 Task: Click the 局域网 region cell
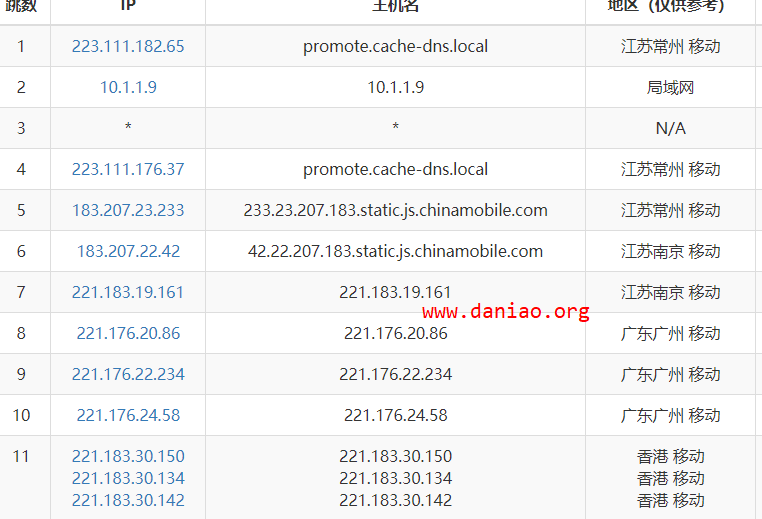click(x=670, y=87)
